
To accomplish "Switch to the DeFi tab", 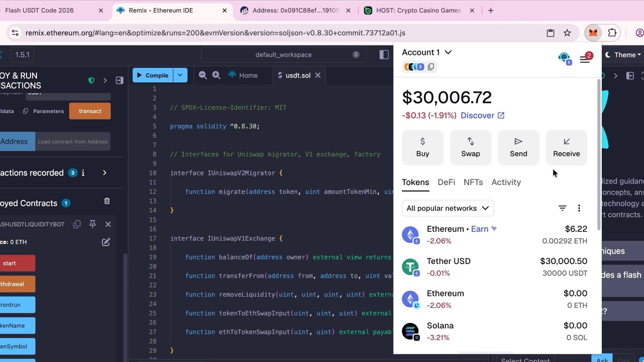I will point(446,183).
